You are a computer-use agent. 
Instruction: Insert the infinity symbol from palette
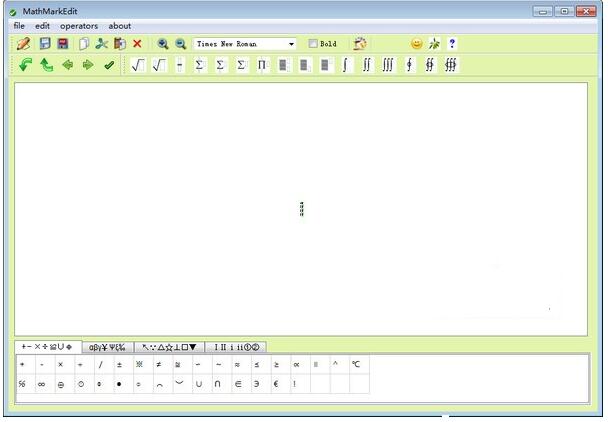point(42,384)
